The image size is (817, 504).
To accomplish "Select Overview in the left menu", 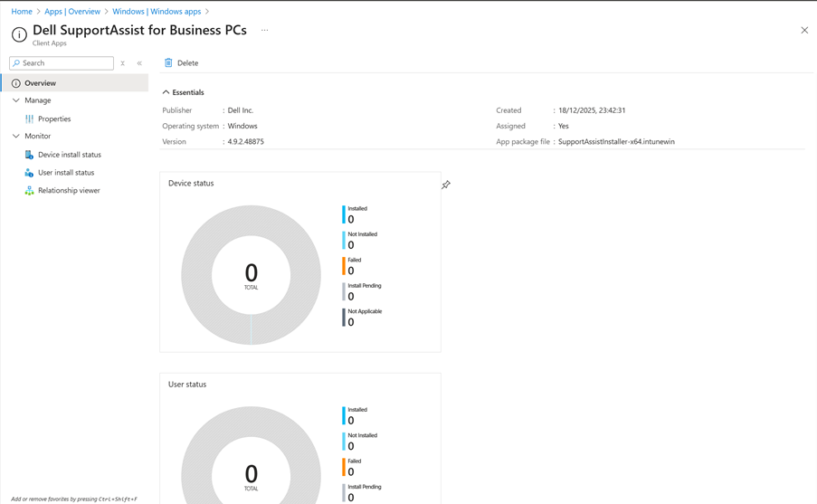I will coord(40,83).
